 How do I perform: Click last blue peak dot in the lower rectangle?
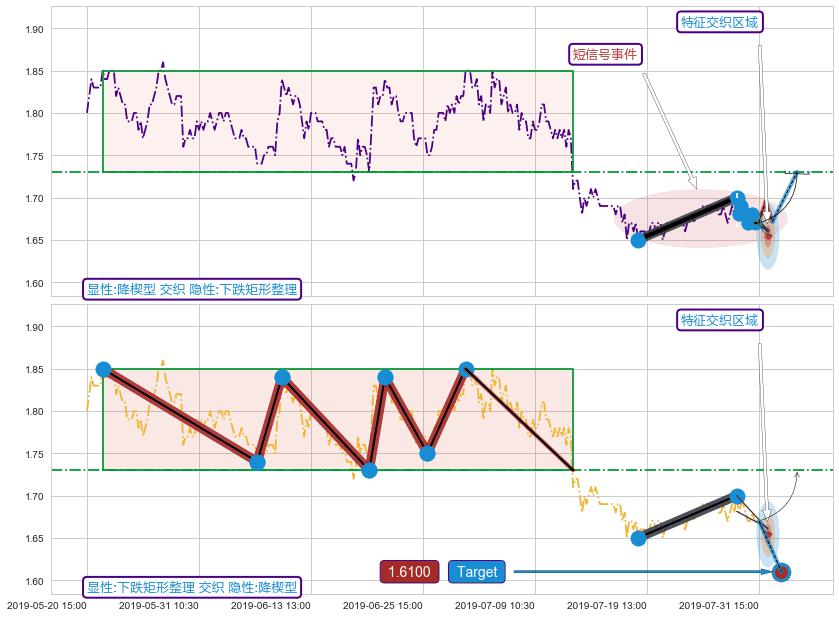click(466, 369)
